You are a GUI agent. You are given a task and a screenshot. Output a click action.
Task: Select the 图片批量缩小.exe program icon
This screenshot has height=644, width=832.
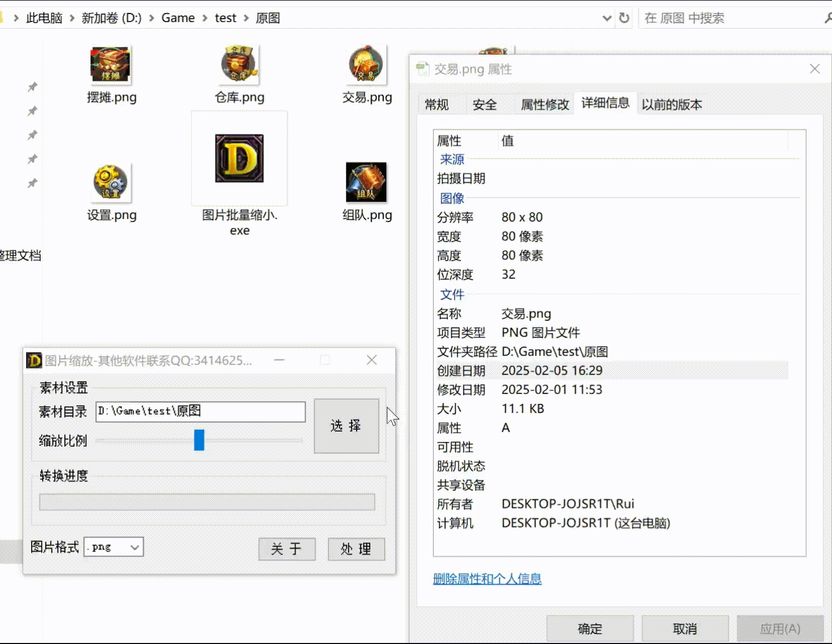pos(239,158)
